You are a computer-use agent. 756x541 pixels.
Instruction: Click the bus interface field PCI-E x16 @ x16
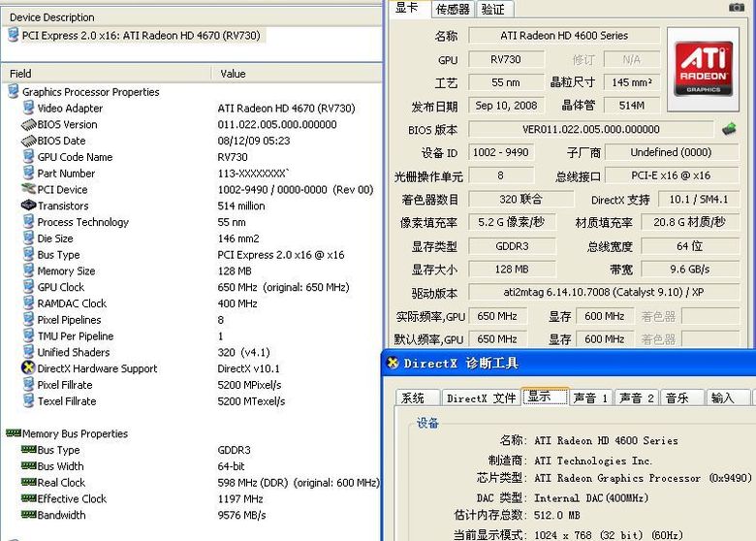click(x=671, y=175)
